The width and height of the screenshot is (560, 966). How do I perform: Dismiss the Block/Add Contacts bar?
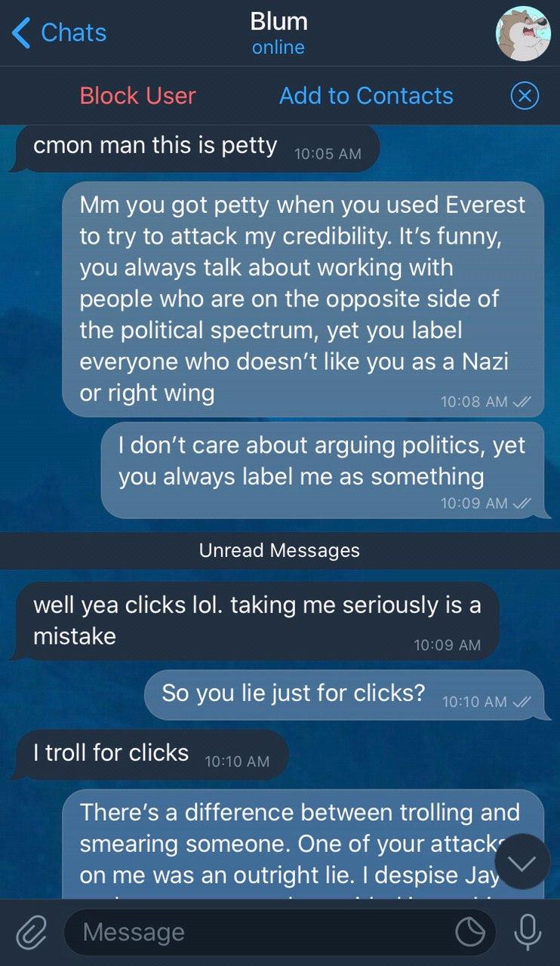[x=525, y=96]
